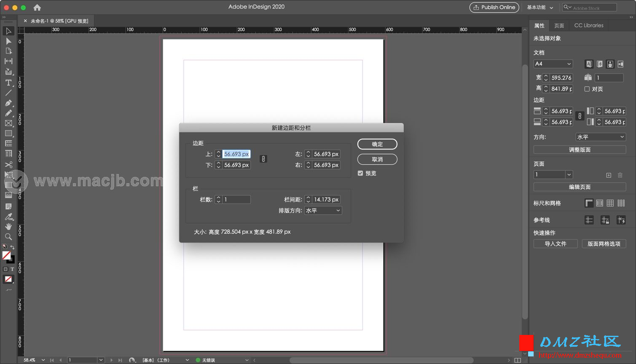The width and height of the screenshot is (636, 364).
Task: Toggle margin link in Properties panel
Action: [x=580, y=116]
